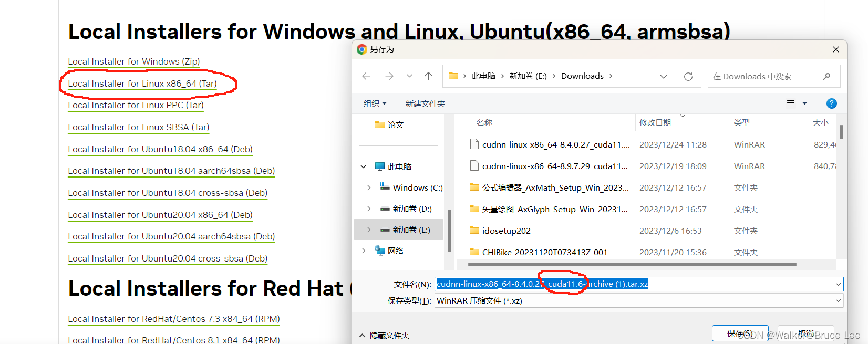
Task: Select Downloads breadcrumb in address bar
Action: (x=582, y=76)
